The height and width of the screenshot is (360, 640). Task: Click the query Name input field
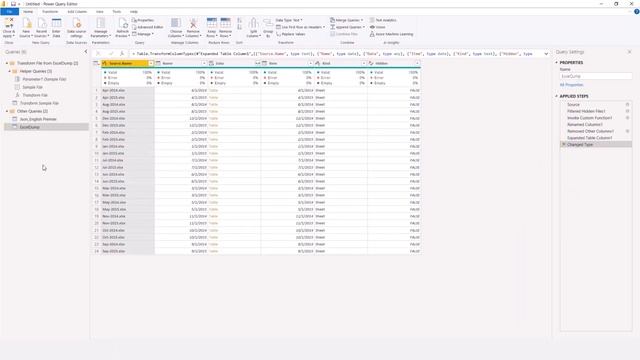[596, 76]
